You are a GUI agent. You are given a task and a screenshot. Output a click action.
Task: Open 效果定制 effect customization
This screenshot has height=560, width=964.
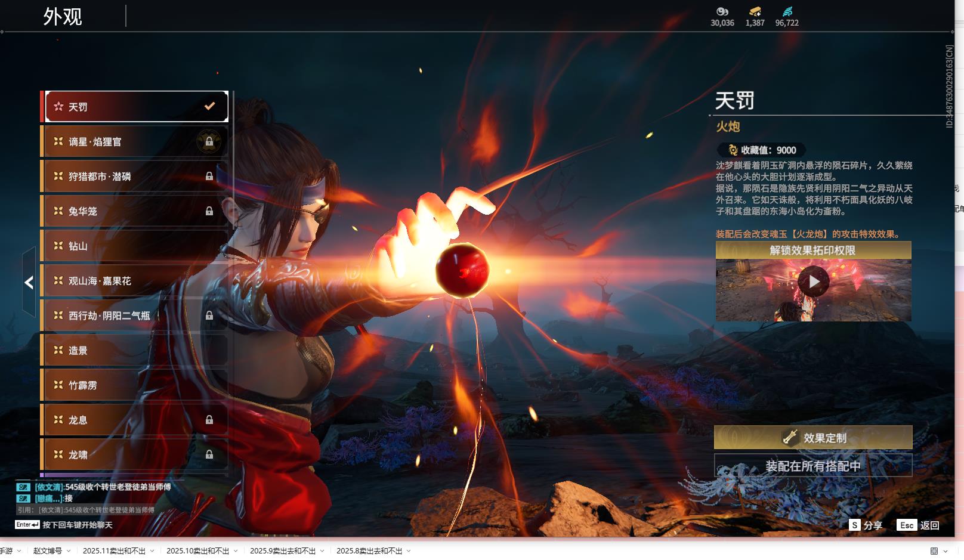(813, 437)
